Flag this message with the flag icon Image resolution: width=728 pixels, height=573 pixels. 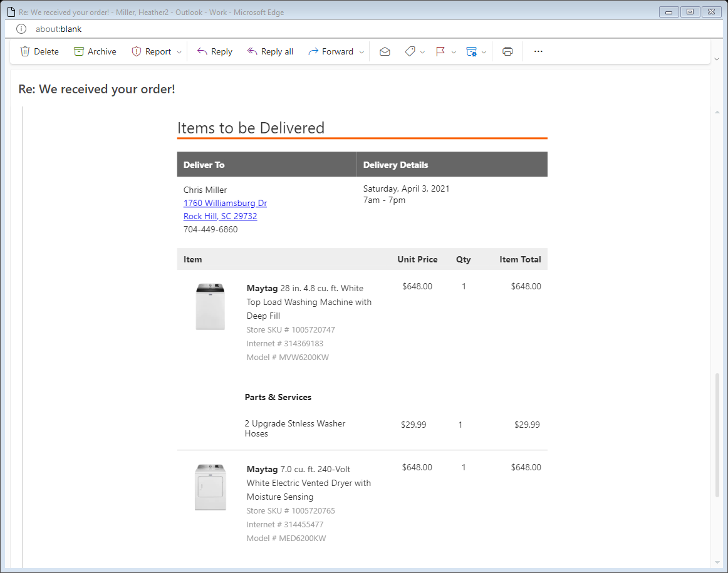(x=440, y=51)
